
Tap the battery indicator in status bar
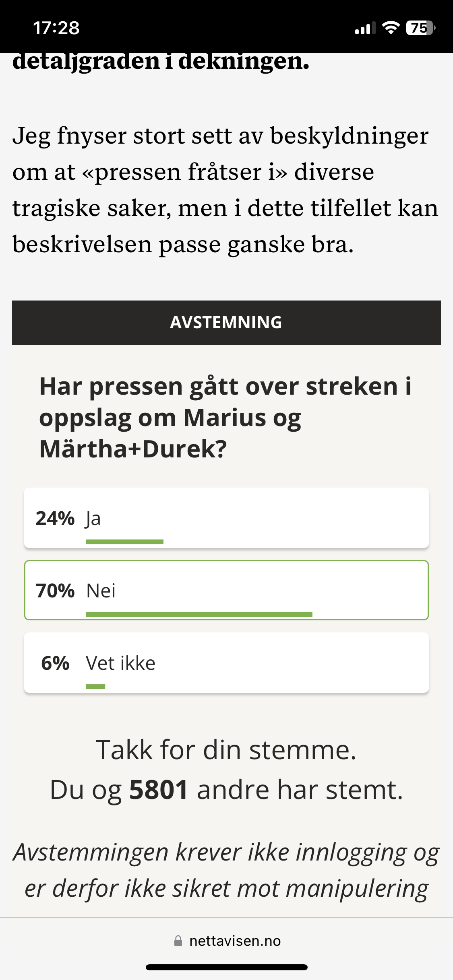pyautogui.click(x=421, y=28)
